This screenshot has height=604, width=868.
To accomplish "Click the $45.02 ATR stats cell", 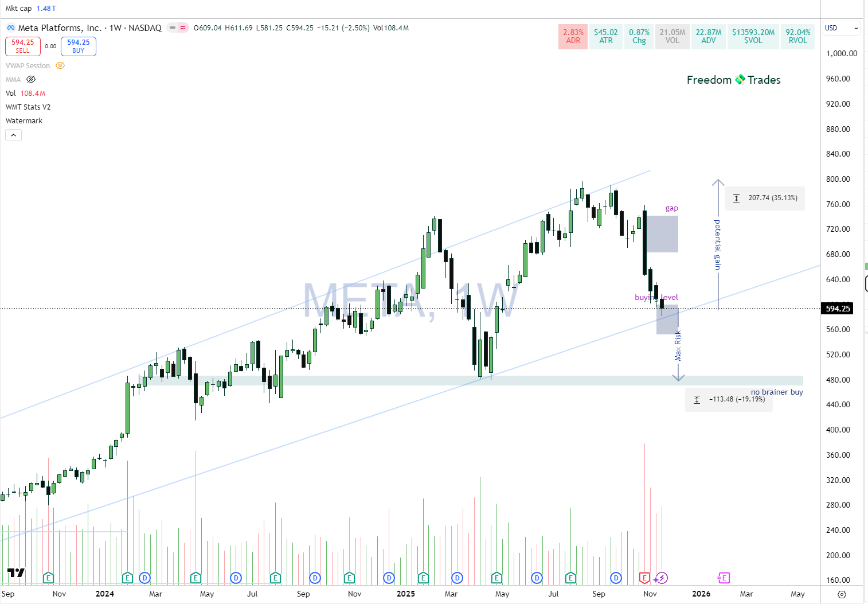I will pos(606,36).
